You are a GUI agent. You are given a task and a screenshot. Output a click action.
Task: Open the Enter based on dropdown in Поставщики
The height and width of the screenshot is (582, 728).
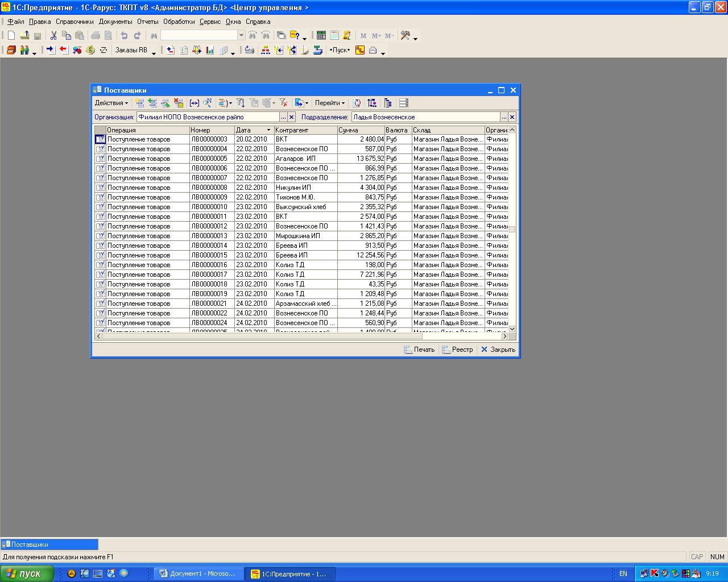(301, 103)
